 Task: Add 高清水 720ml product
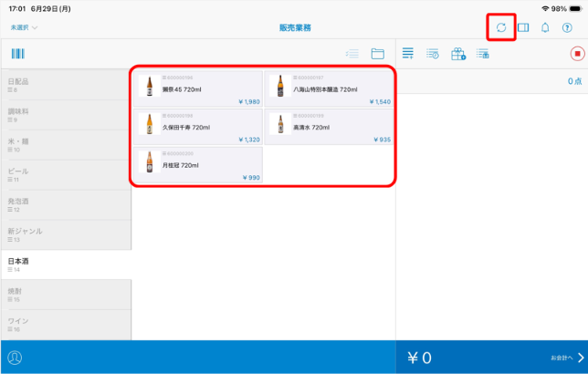[x=329, y=127]
